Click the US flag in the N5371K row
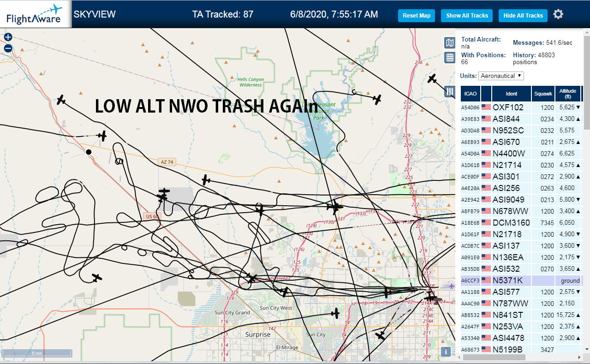 coord(486,280)
